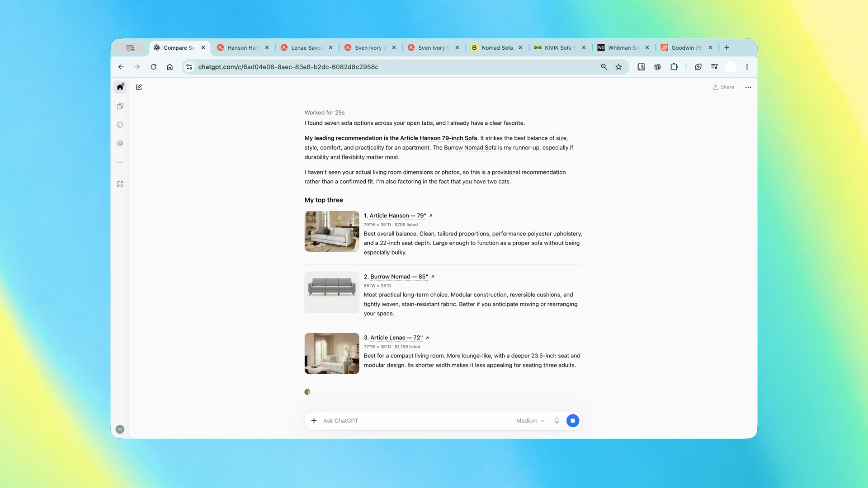Open Chrome three-dot menu
The width and height of the screenshot is (868, 488).
(x=747, y=67)
